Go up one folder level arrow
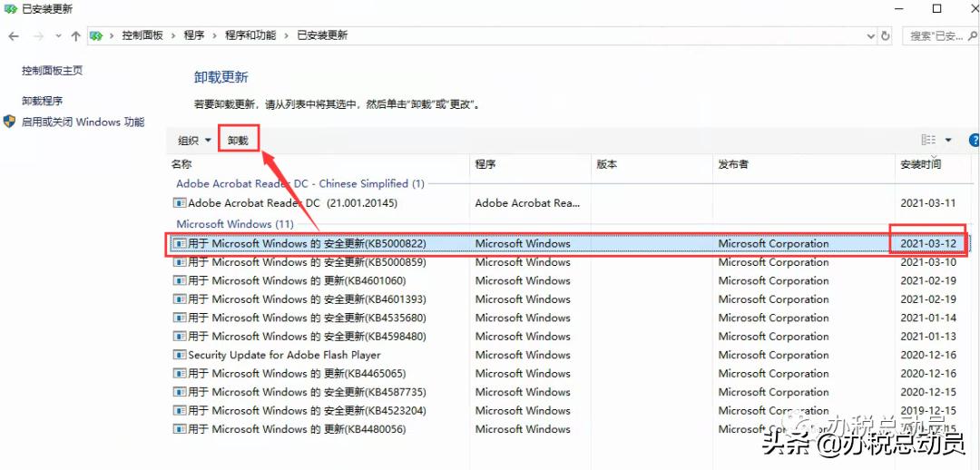980x470 pixels. point(75,36)
